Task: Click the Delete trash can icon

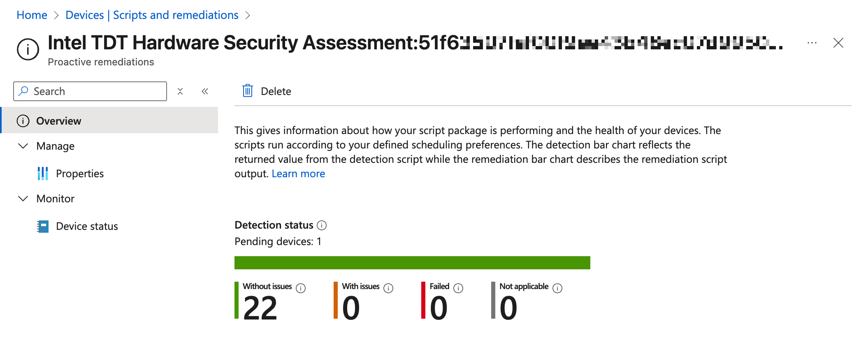Action: (247, 91)
